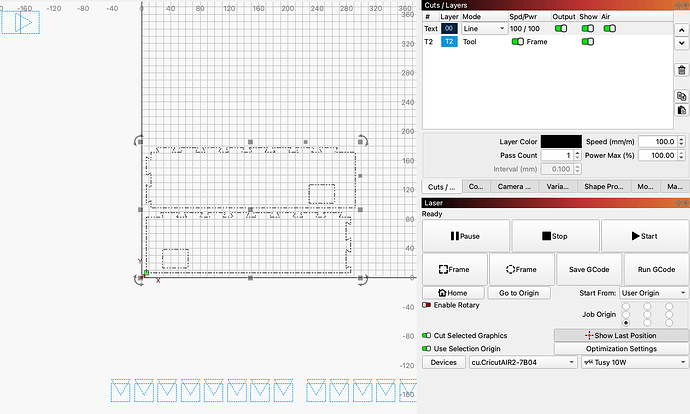Screen dimensions: 690x414
Task: Select the center Job Origin radio
Action: click(x=647, y=314)
